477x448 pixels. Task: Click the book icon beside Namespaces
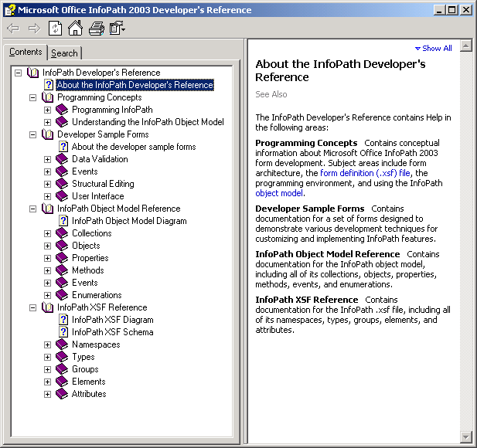point(62,344)
